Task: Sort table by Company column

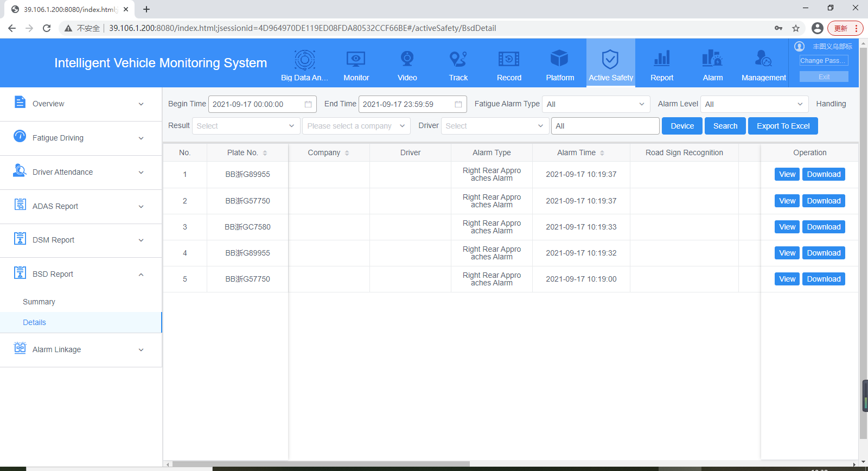Action: pyautogui.click(x=347, y=153)
